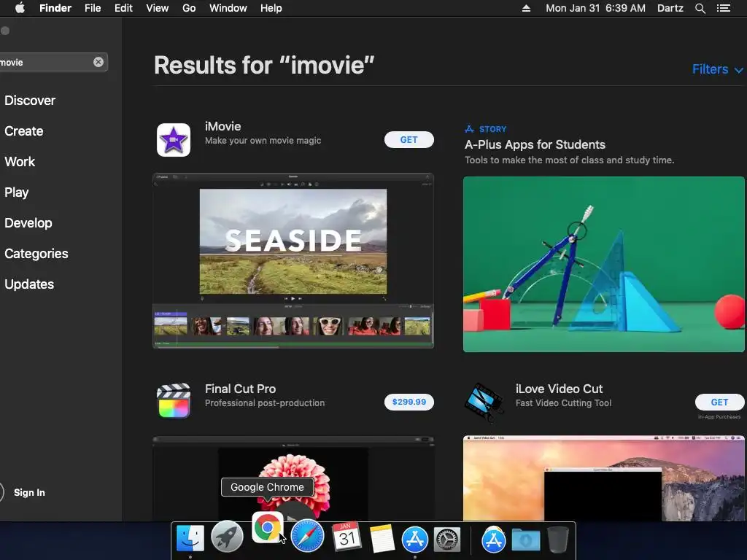This screenshot has width=747, height=560.
Task: Open the Final Cut Pro flower screenshot preview
Action: tap(293, 478)
